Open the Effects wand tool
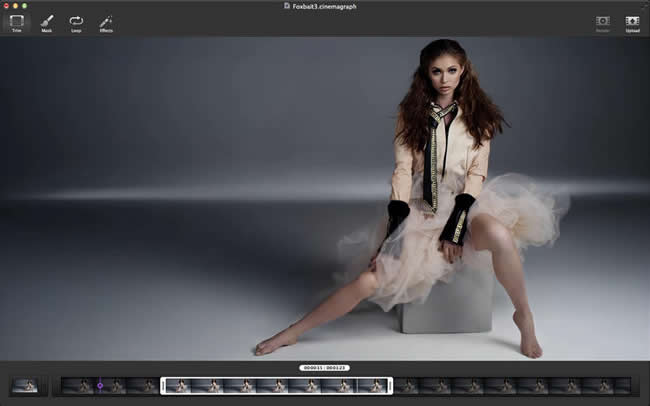This screenshot has width=650, height=406. 106,22
